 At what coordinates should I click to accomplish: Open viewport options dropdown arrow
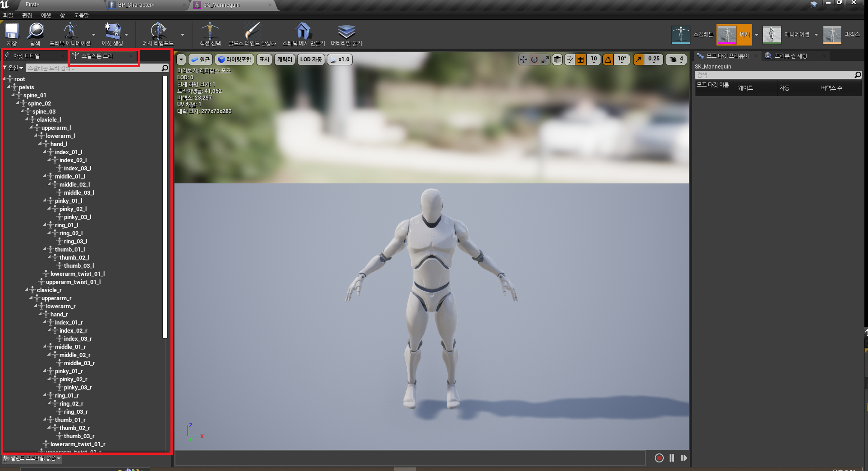(x=181, y=59)
